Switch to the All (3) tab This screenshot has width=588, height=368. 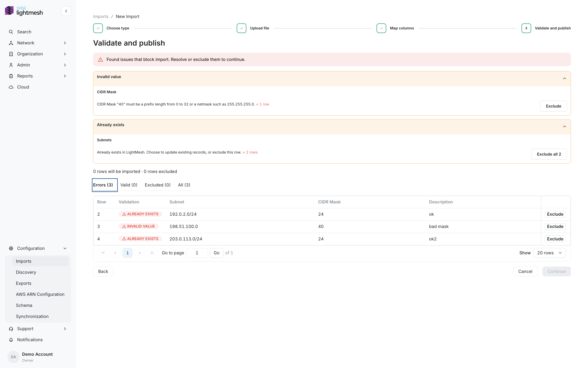(184, 185)
